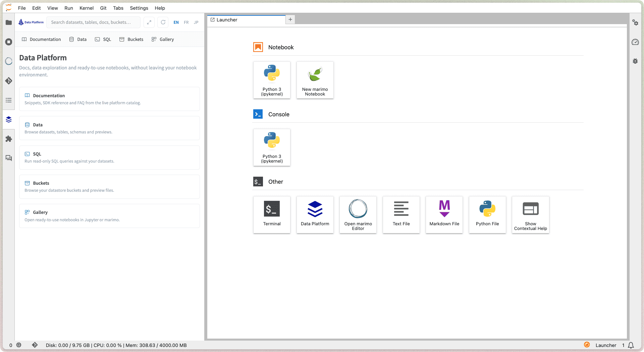Create a New marimo Notebook
Image resolution: width=644 pixels, height=352 pixels.
315,80
